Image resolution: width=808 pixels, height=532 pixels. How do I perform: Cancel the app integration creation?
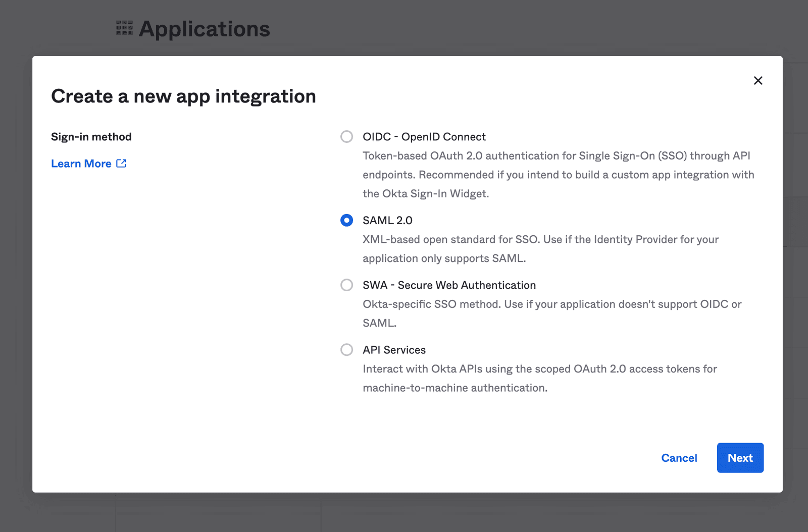point(679,458)
